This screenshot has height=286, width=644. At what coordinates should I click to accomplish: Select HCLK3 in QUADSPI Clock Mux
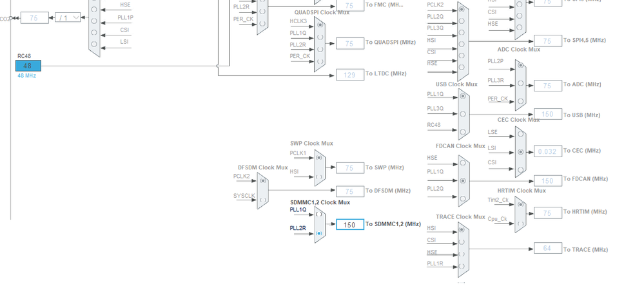tap(320, 24)
